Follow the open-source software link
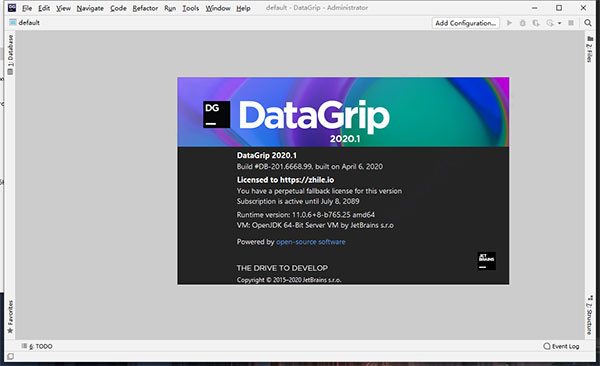The width and height of the screenshot is (600, 366). [311, 242]
